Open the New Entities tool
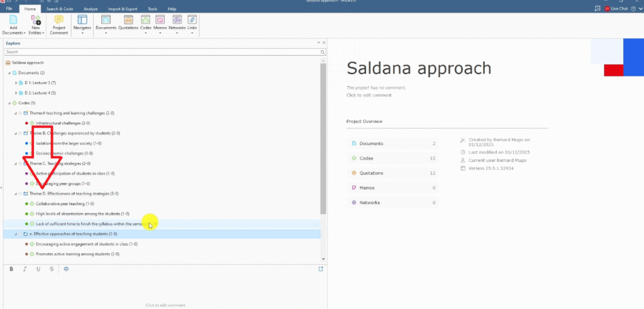Viewport: 644px width, 309px height. tap(36, 21)
